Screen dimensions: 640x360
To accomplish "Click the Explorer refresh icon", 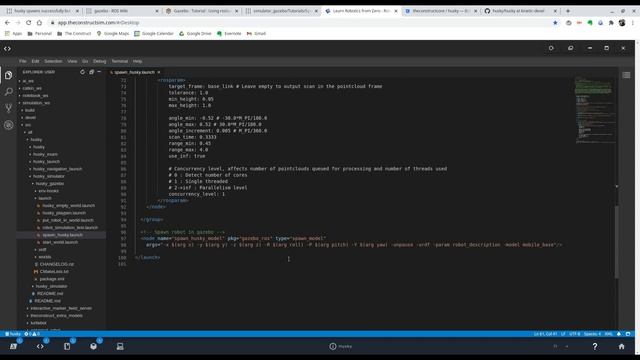I will tap(82, 72).
